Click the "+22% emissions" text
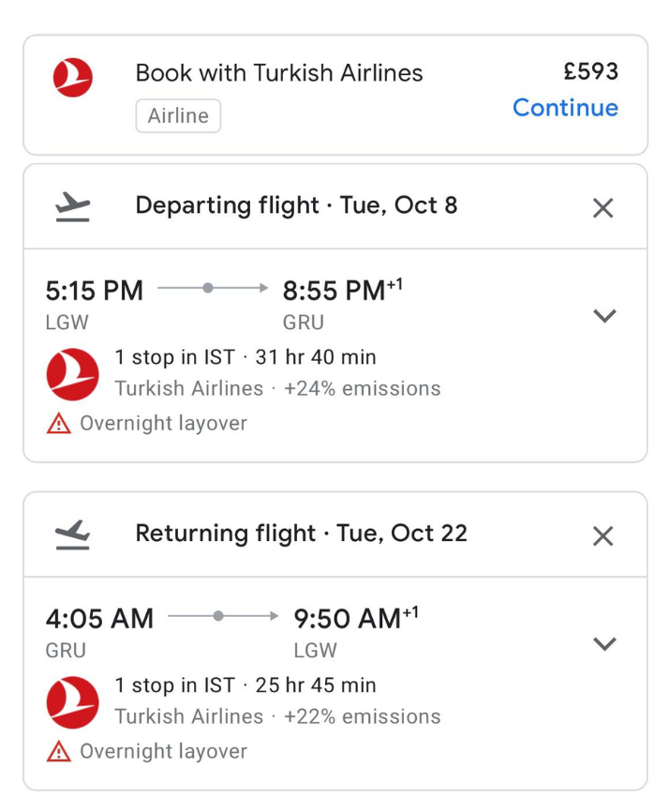The height and width of the screenshot is (812, 669). [363, 716]
